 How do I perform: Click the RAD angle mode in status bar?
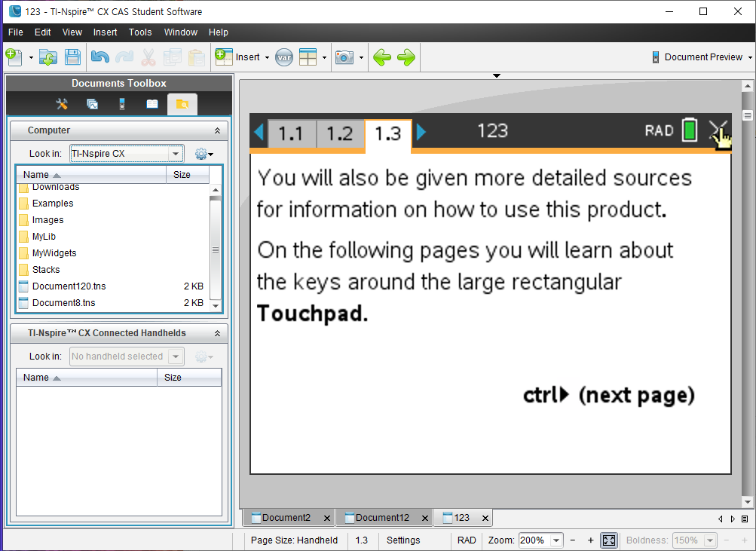click(x=467, y=540)
